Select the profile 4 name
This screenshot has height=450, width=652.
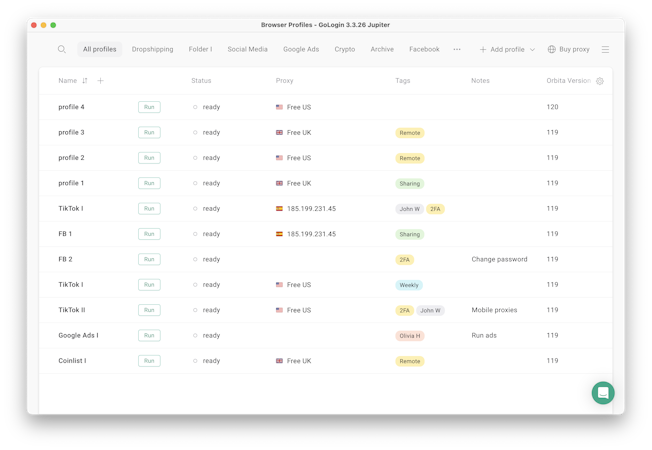tap(71, 107)
